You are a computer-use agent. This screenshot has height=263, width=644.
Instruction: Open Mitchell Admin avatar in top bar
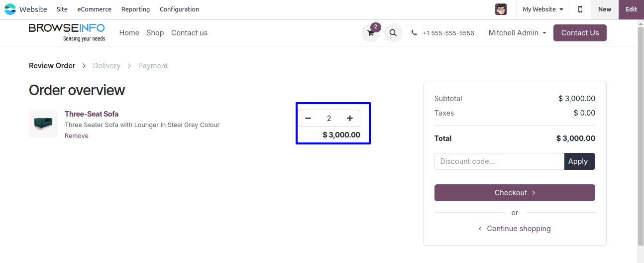click(x=501, y=9)
